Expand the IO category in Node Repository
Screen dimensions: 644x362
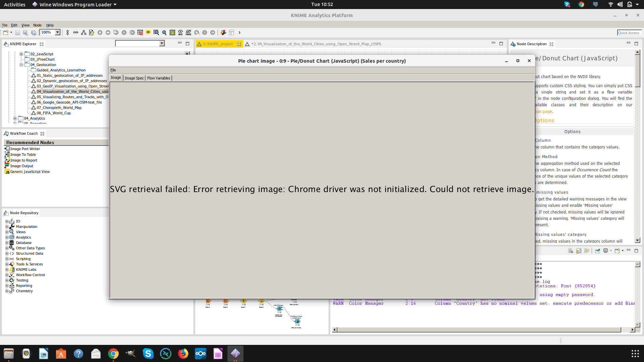point(7,221)
